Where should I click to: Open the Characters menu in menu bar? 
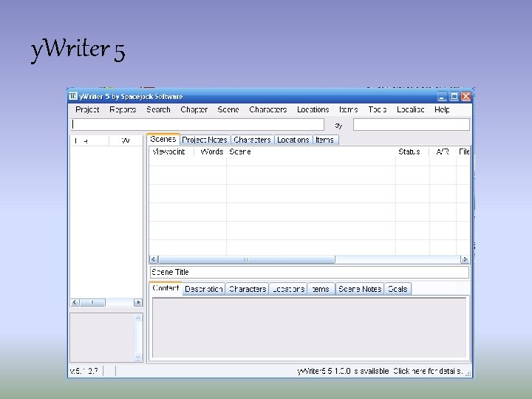coord(268,109)
